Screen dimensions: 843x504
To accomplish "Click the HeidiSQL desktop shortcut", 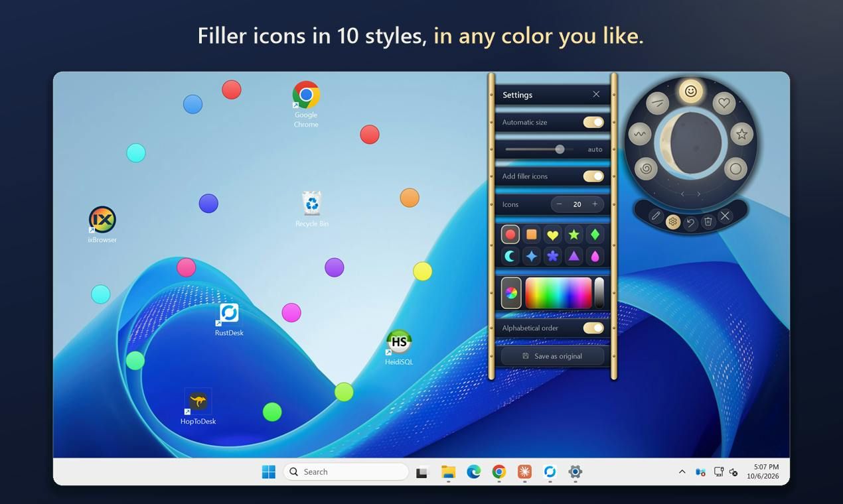I will [399, 347].
